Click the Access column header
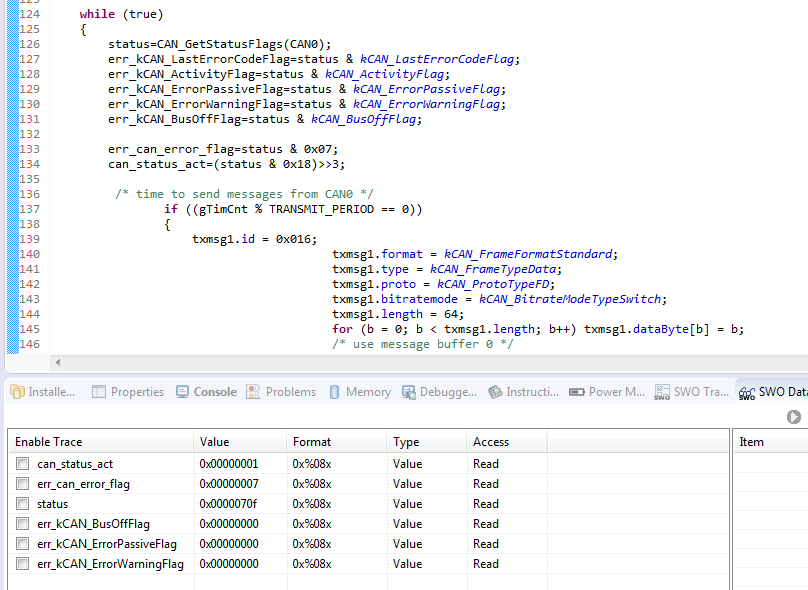 click(507, 442)
